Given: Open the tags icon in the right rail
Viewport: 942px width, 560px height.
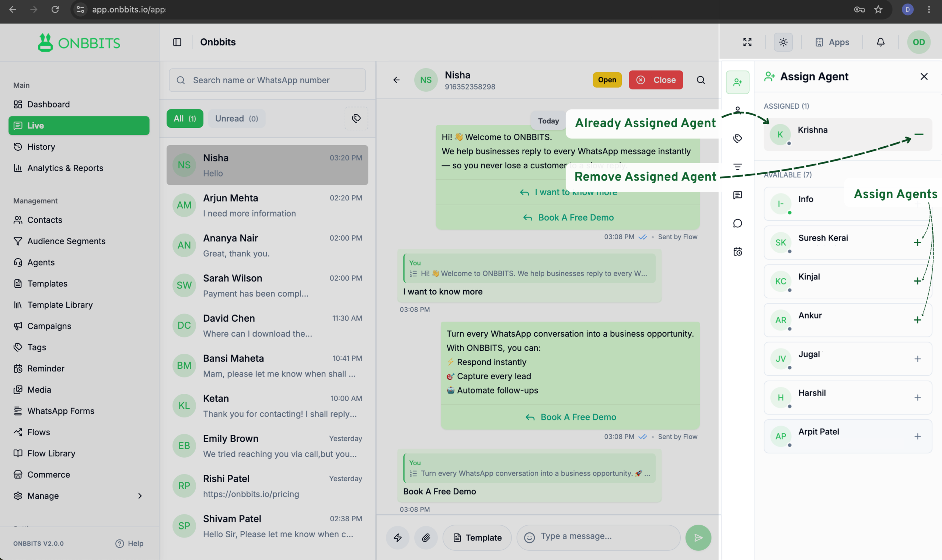Looking at the screenshot, I should point(737,139).
